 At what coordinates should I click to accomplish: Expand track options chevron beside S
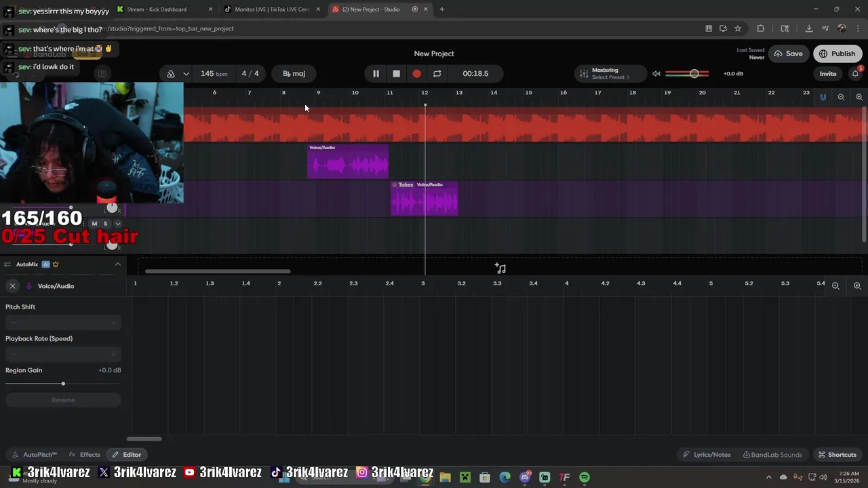[117, 224]
